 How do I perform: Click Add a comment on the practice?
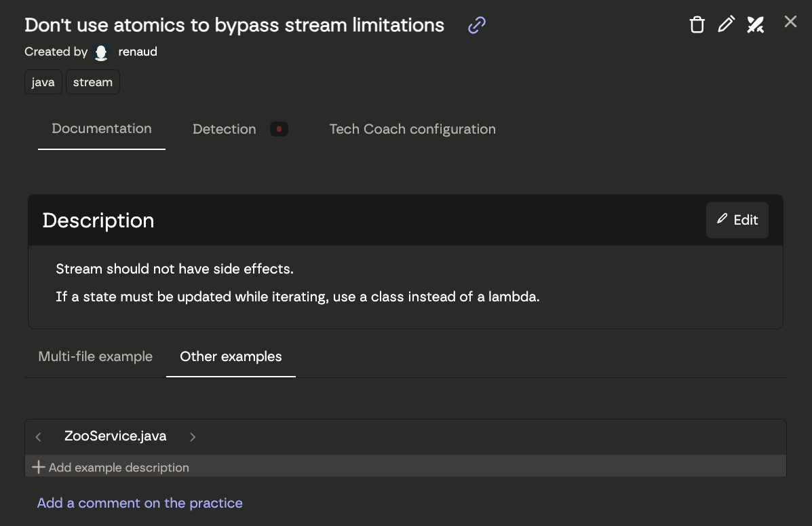click(140, 503)
